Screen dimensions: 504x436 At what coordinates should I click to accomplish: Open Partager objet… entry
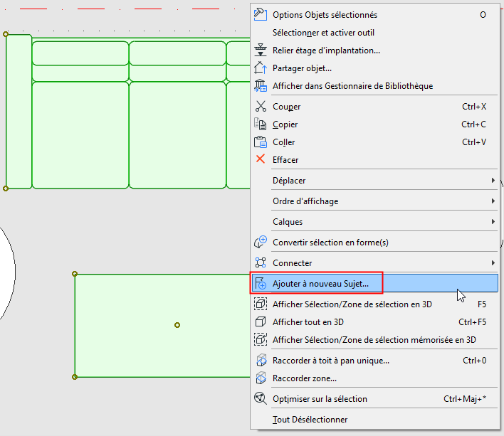coord(374,68)
